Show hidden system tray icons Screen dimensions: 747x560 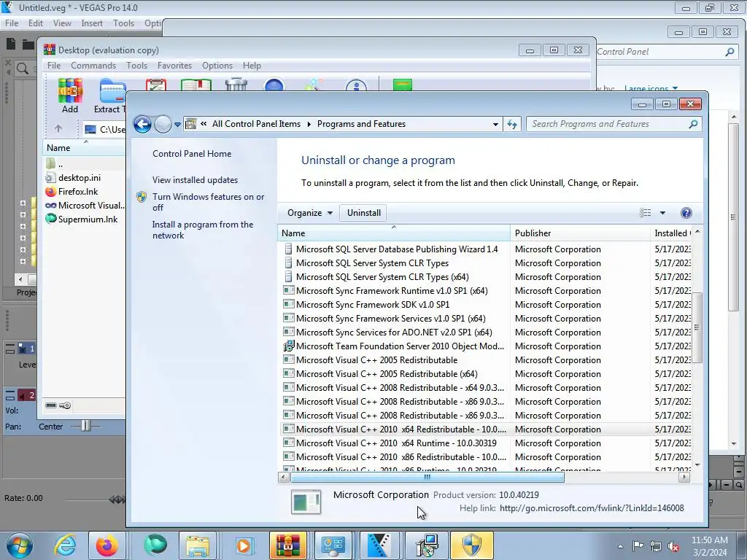[620, 547]
